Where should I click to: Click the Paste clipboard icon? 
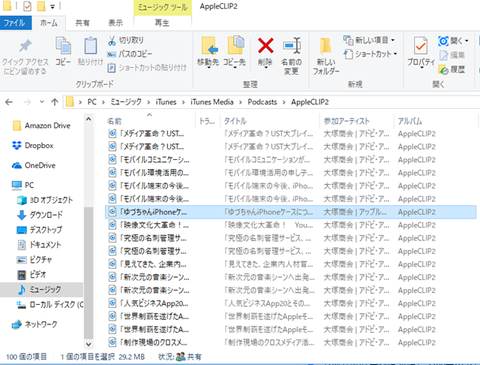(x=90, y=46)
